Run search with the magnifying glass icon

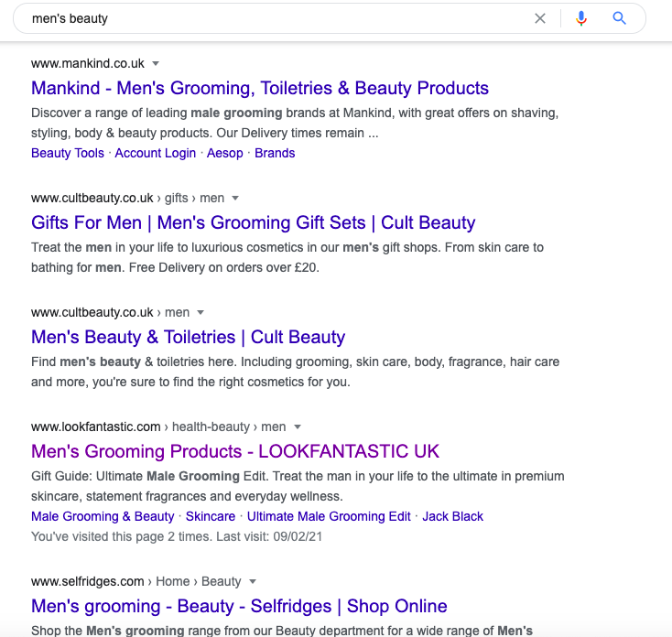(x=619, y=18)
